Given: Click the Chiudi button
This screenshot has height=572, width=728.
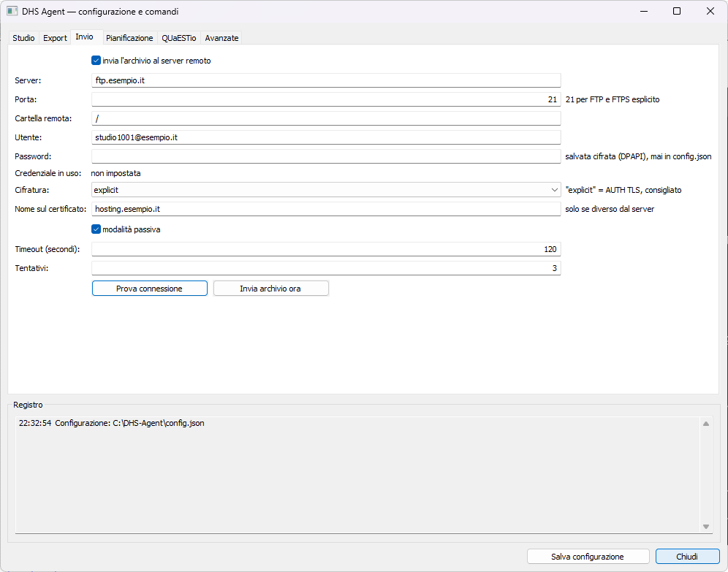Looking at the screenshot, I should (x=687, y=556).
